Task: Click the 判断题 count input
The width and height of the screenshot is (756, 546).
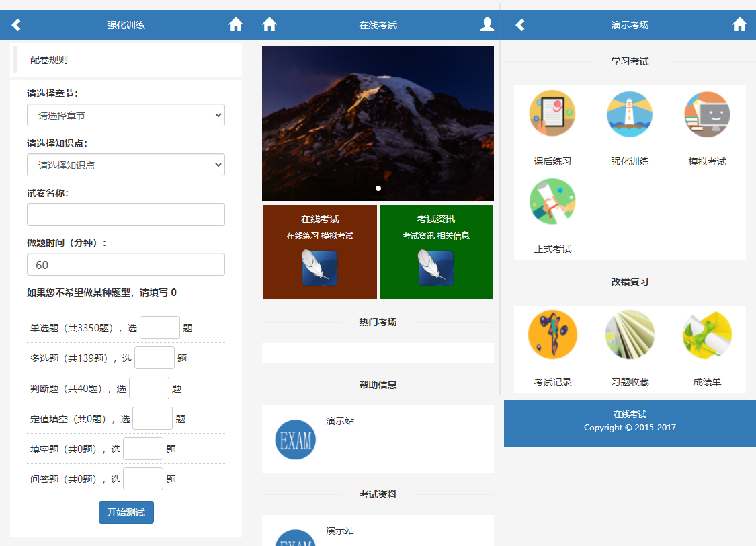Action: (149, 388)
